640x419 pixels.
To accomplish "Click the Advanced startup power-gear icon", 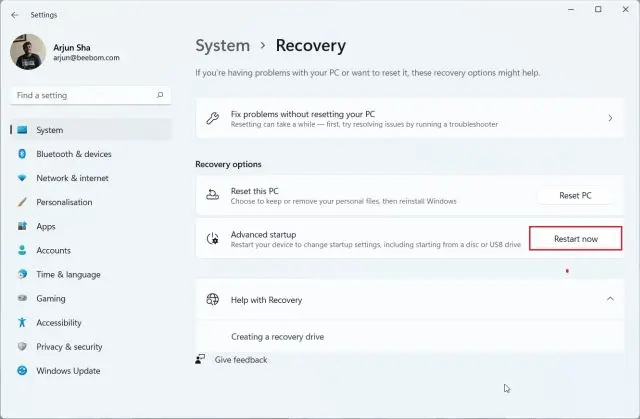I will tap(213, 239).
